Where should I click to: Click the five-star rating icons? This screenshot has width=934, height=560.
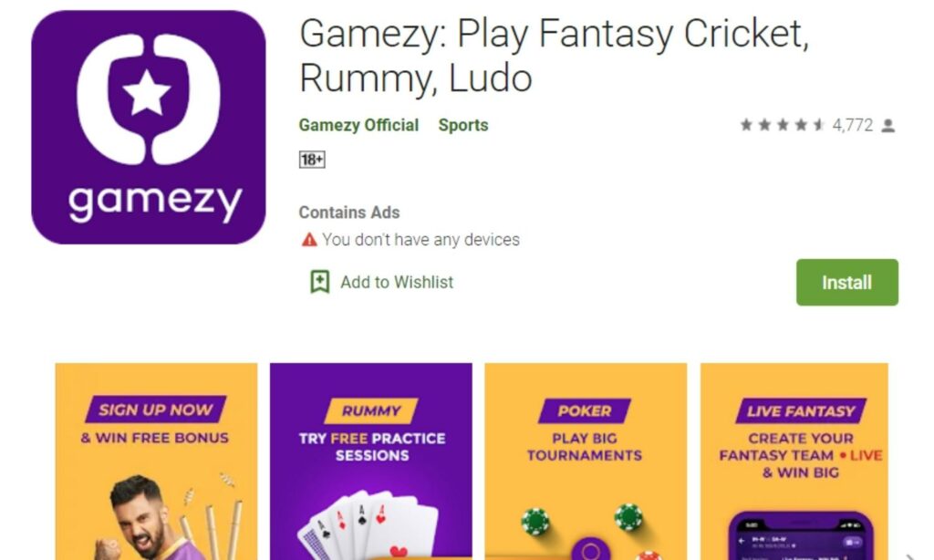point(782,125)
